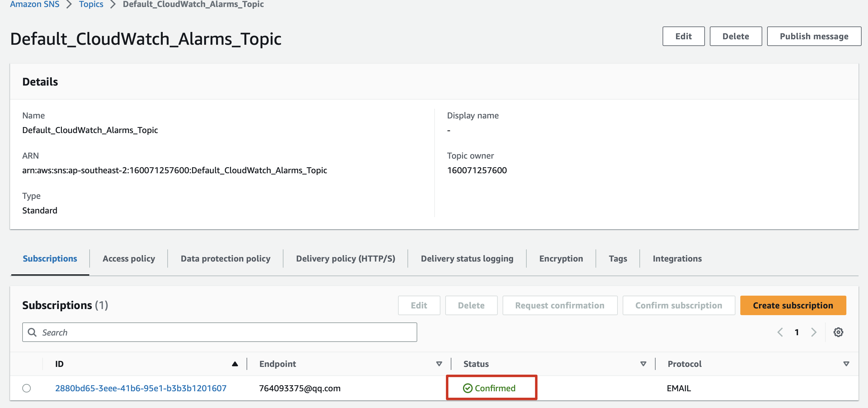Click the Name value Default_CloudWatch_Alarms_Topic

pyautogui.click(x=90, y=130)
